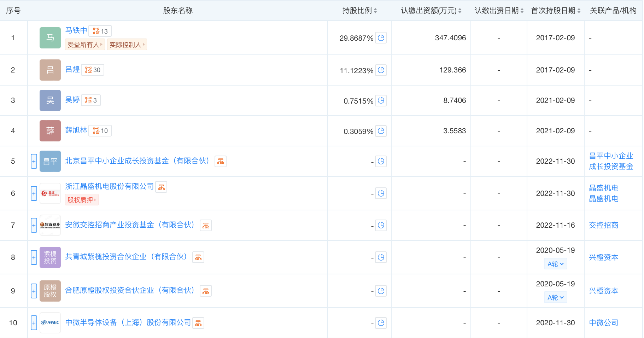The height and width of the screenshot is (338, 644).
Task: Sort by 首次持股日期 column
Action: [556, 11]
